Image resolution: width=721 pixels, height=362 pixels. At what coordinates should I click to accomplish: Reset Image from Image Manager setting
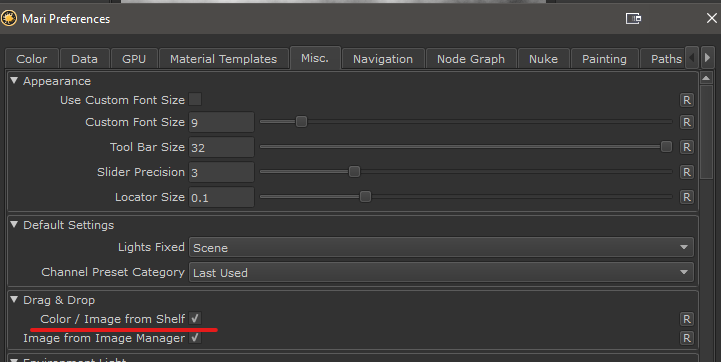coord(687,338)
